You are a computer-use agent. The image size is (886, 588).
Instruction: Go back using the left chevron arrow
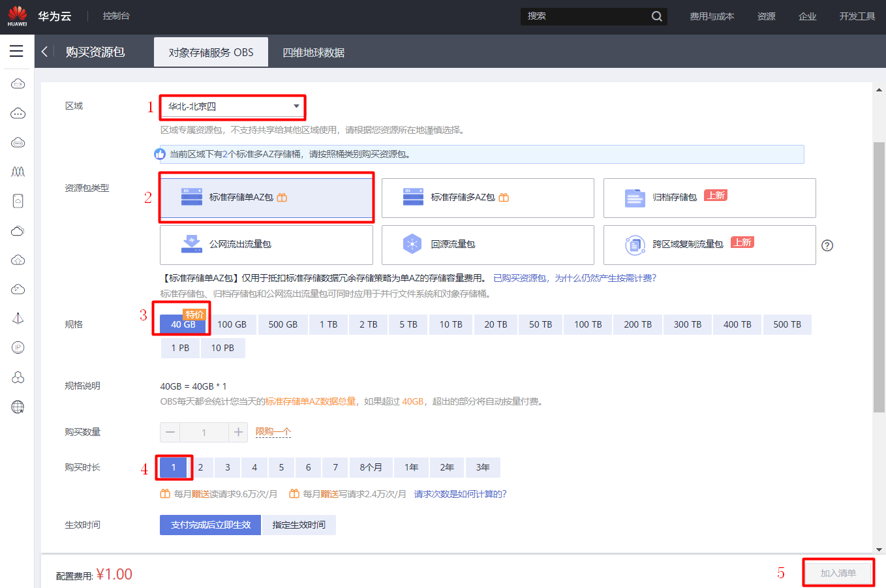44,52
